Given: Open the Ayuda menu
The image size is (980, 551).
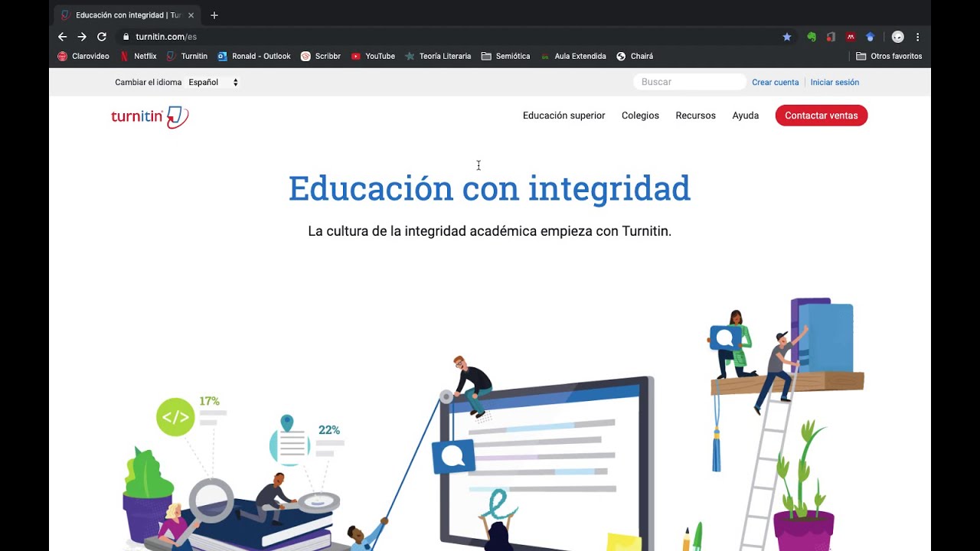Looking at the screenshot, I should pos(745,116).
